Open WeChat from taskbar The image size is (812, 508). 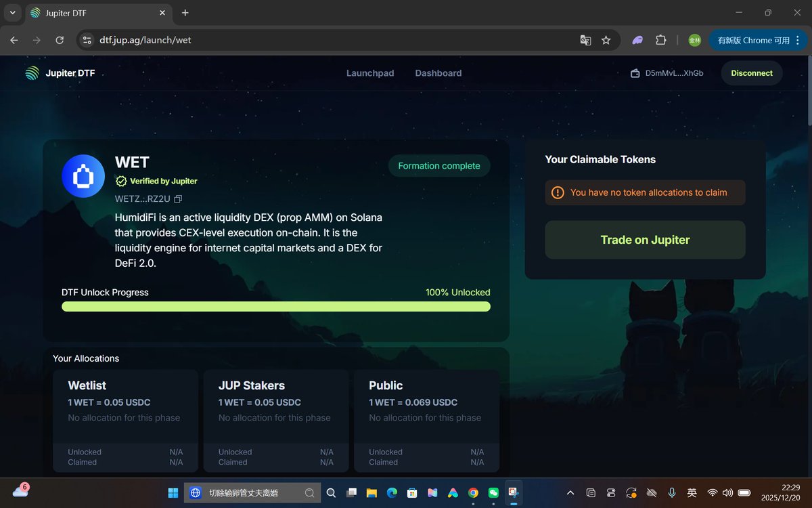tap(493, 493)
